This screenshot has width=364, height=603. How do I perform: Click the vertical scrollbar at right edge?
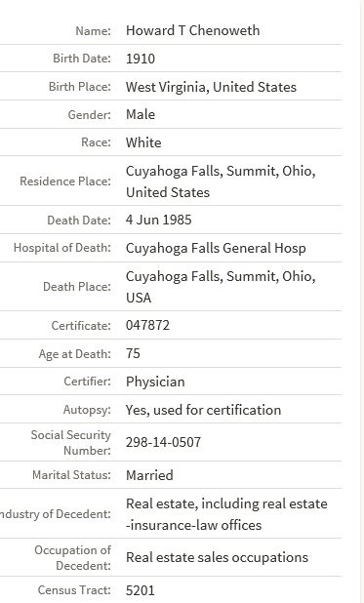(x=361, y=301)
